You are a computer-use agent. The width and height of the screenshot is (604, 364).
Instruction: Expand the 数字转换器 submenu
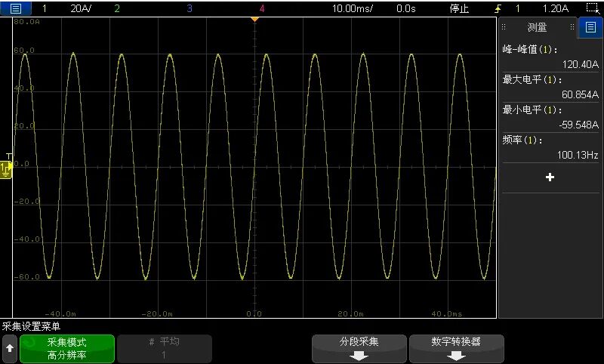coord(456,348)
